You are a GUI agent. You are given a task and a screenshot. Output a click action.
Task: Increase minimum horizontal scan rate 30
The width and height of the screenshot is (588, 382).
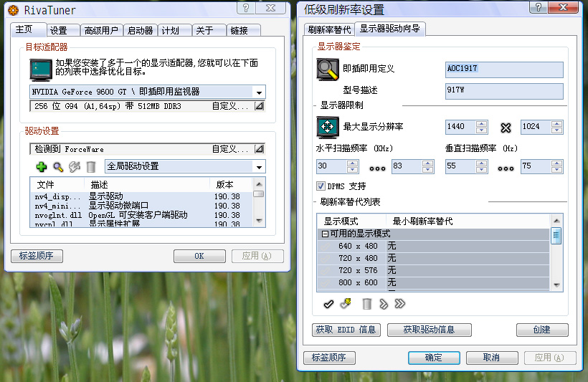pos(353,163)
